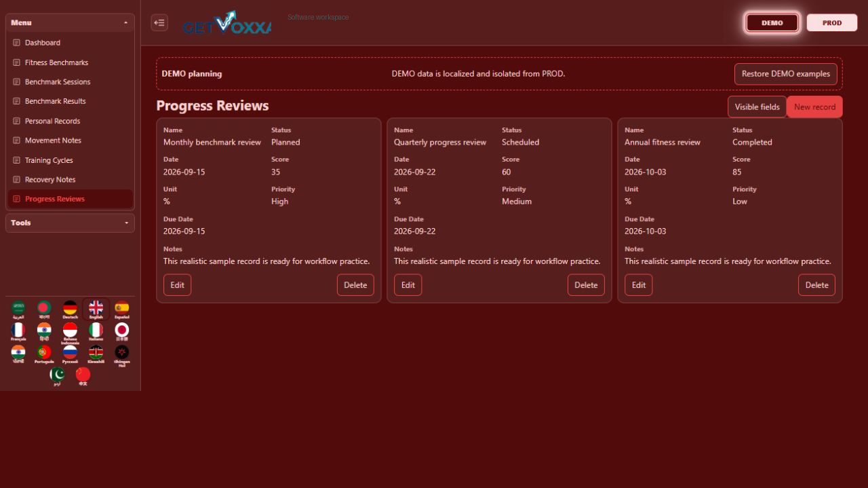Delete the Annual fitness review record
Image resolution: width=868 pixels, height=488 pixels.
coord(816,285)
